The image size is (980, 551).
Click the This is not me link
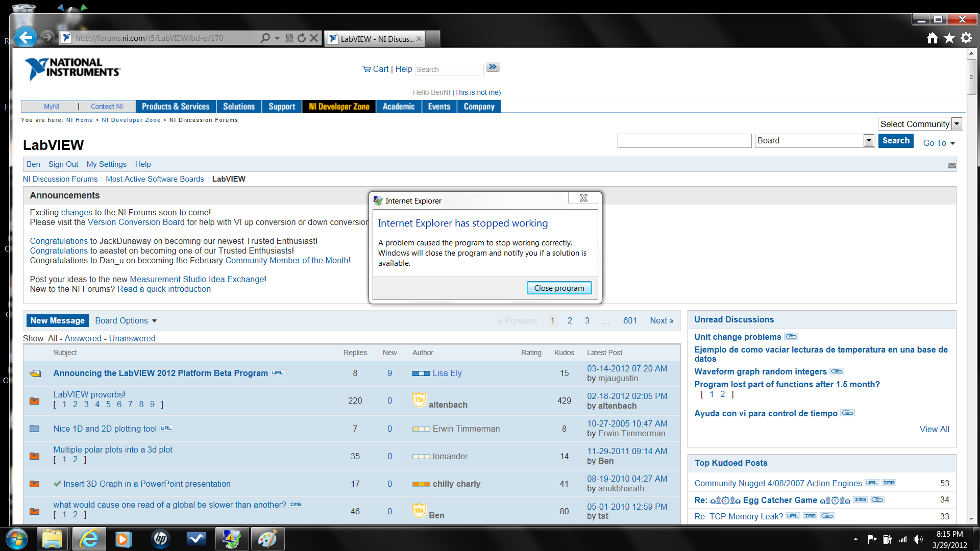(477, 92)
